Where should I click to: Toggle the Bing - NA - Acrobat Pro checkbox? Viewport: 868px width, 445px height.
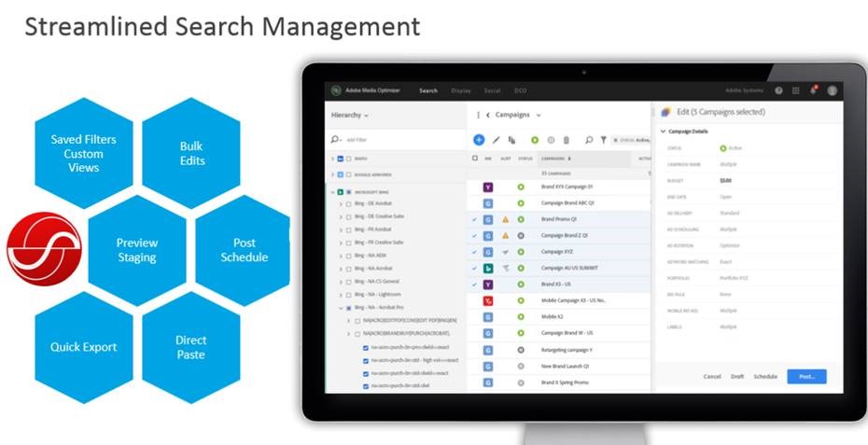[348, 308]
